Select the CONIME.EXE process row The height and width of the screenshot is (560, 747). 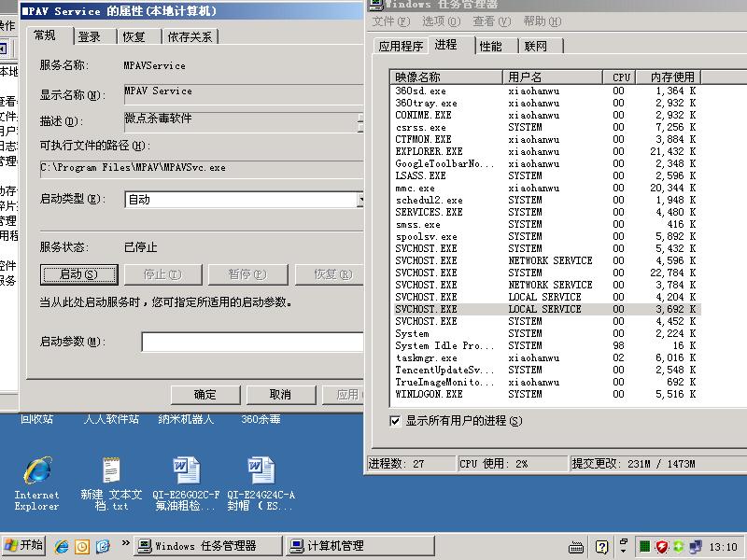546,115
